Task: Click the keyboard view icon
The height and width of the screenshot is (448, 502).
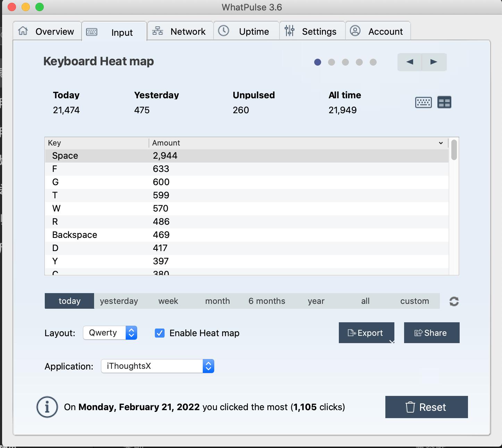Action: [423, 102]
